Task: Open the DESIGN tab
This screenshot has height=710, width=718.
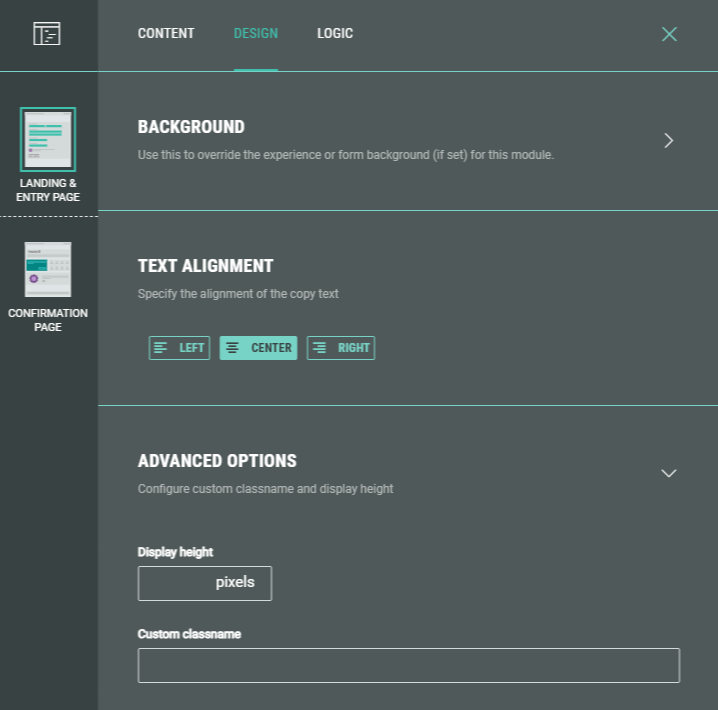Action: coord(256,34)
